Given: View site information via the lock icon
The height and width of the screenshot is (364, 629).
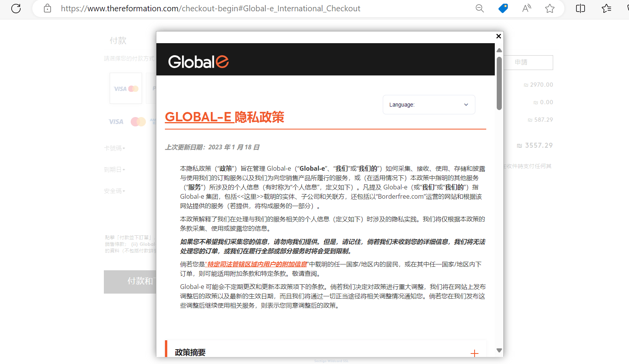Looking at the screenshot, I should click(47, 8).
